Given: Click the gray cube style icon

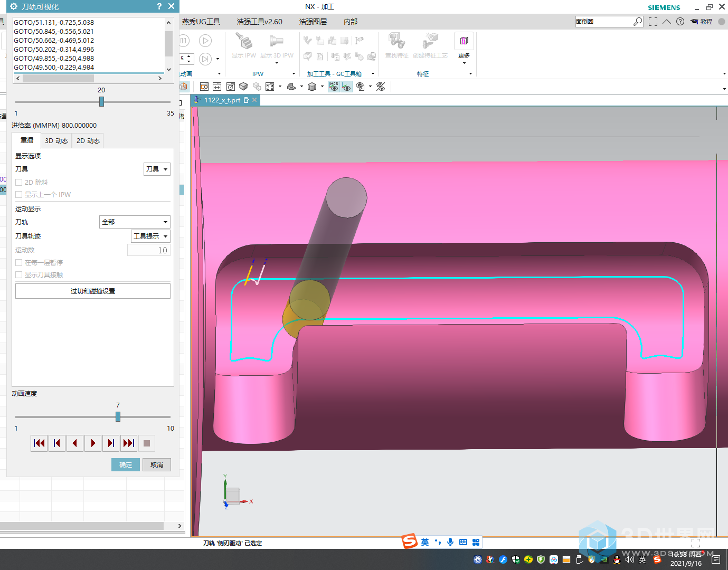Looking at the screenshot, I should click(312, 87).
